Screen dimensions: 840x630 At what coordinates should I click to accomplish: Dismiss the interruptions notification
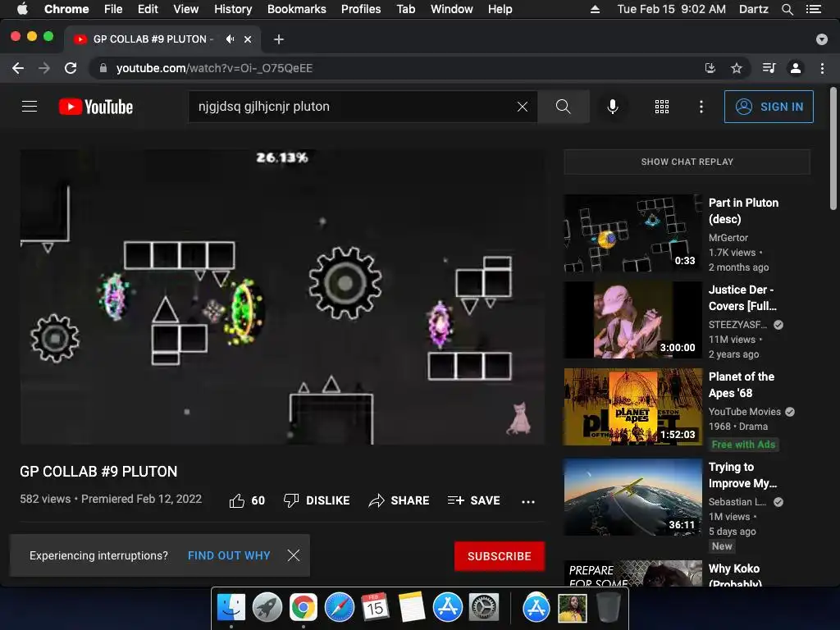pyautogui.click(x=294, y=555)
